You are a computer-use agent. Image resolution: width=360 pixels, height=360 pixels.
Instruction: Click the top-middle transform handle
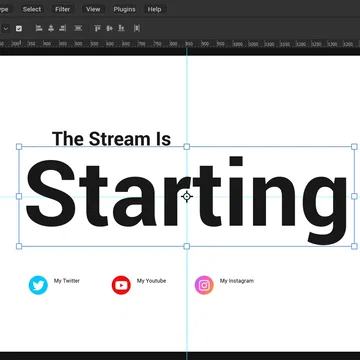tap(187, 147)
